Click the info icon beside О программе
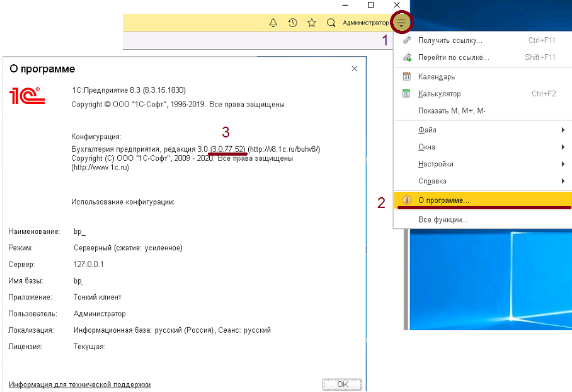572x392 pixels. point(407,200)
